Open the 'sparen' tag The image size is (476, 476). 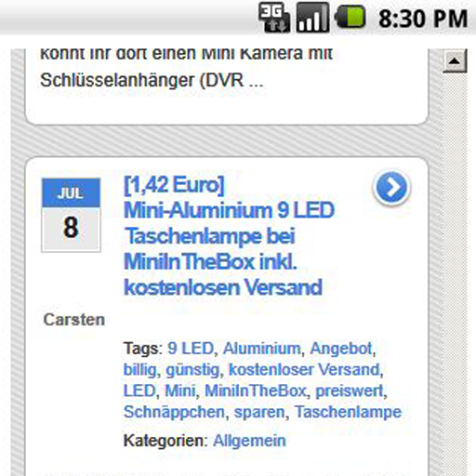coord(259,413)
